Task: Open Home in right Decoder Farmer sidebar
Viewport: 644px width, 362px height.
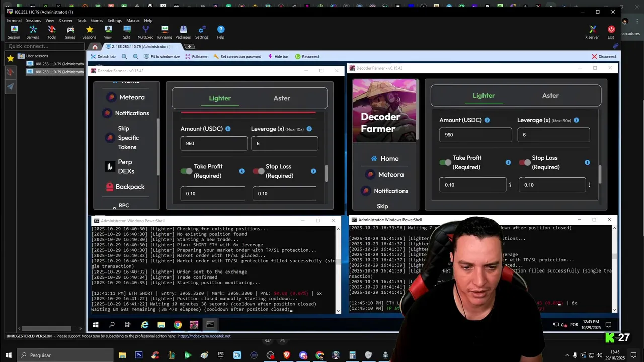Action: 385,158
